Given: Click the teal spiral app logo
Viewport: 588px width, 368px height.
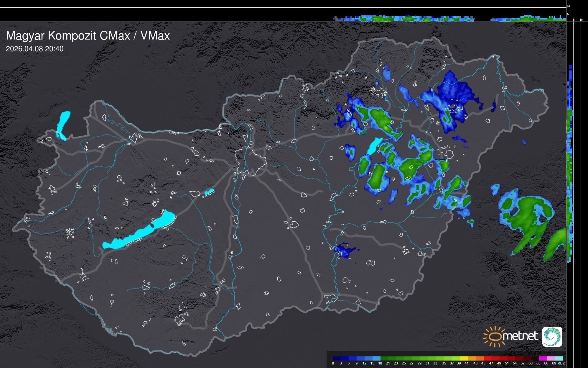Looking at the screenshot, I should (552, 336).
